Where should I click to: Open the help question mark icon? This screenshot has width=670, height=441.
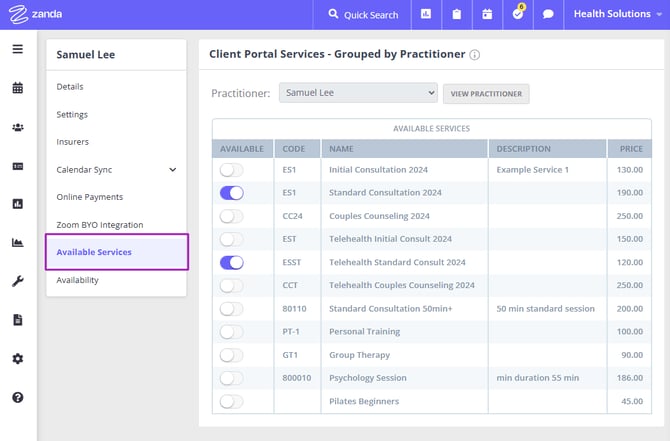(x=17, y=397)
